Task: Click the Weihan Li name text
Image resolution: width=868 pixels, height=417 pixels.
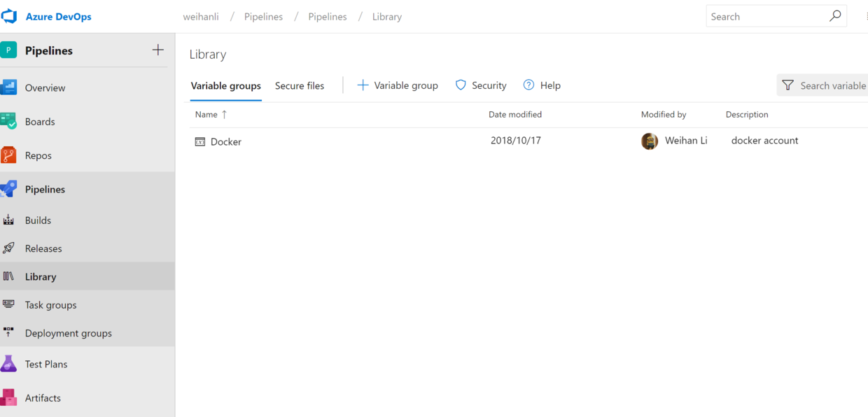Action: (x=686, y=141)
